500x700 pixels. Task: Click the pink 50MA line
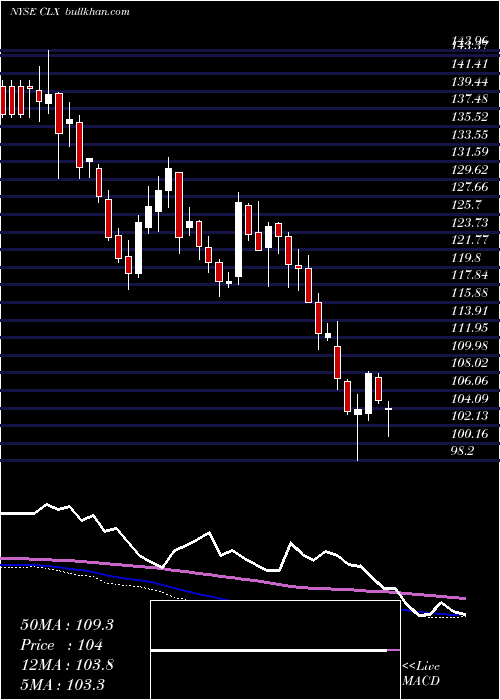pos(232,578)
